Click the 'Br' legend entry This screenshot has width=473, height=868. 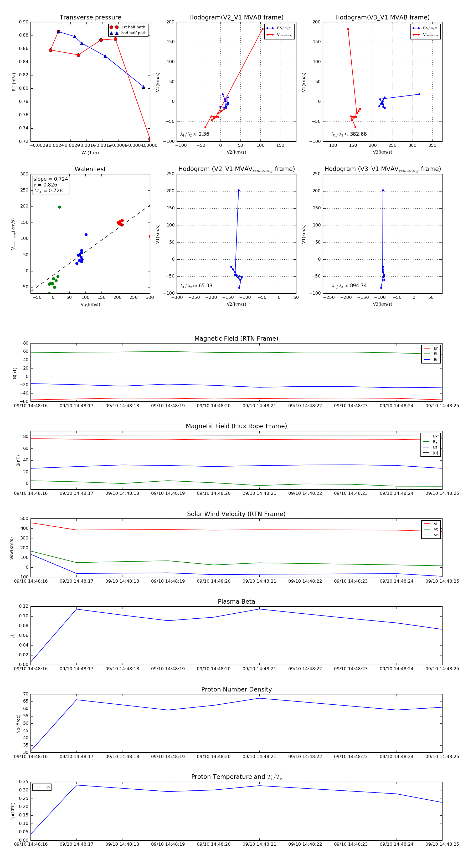pos(431,349)
